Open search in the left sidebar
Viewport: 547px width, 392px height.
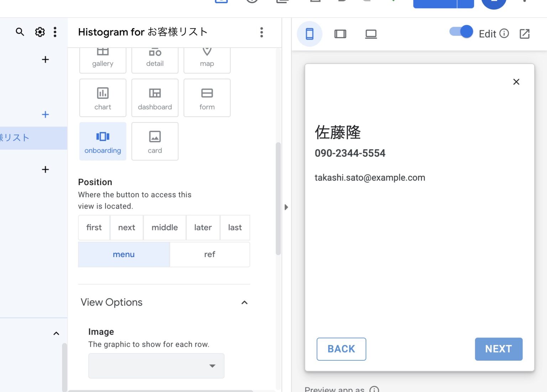pyautogui.click(x=20, y=32)
